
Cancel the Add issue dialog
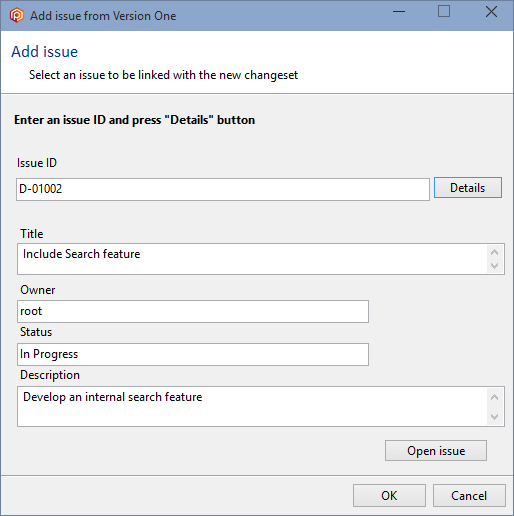469,496
